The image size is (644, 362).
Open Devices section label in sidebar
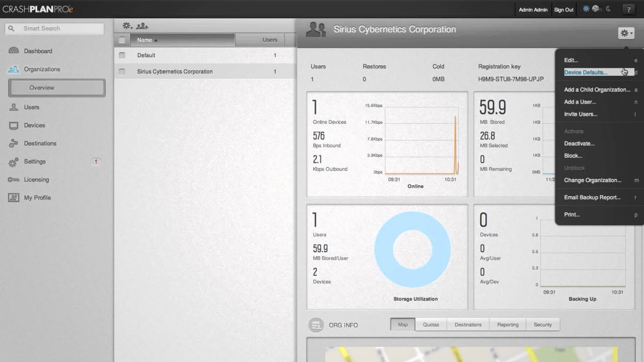(x=34, y=125)
